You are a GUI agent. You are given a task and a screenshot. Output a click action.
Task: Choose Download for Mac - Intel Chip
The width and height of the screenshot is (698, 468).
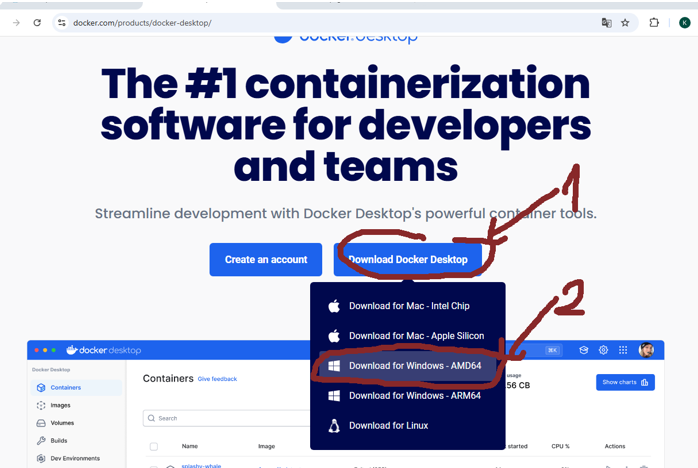tap(408, 306)
